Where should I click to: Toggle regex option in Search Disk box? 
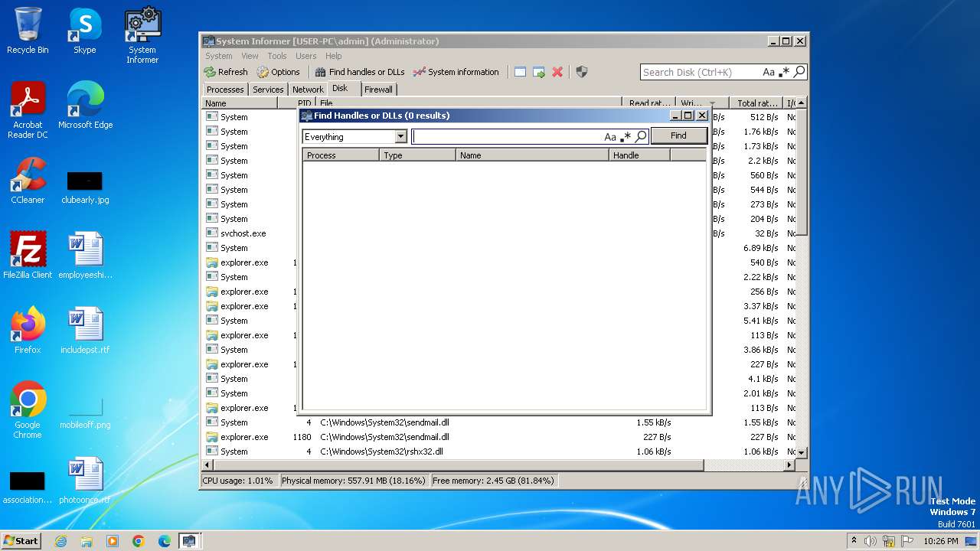784,72
